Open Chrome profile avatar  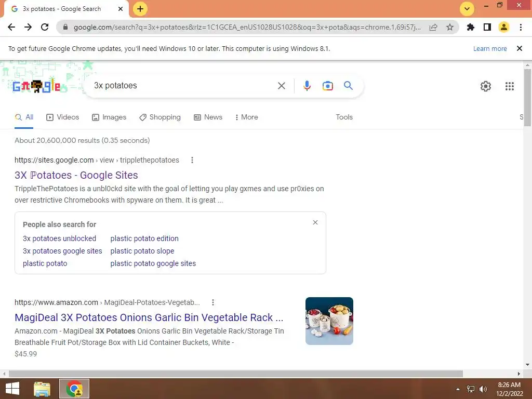pyautogui.click(x=504, y=27)
